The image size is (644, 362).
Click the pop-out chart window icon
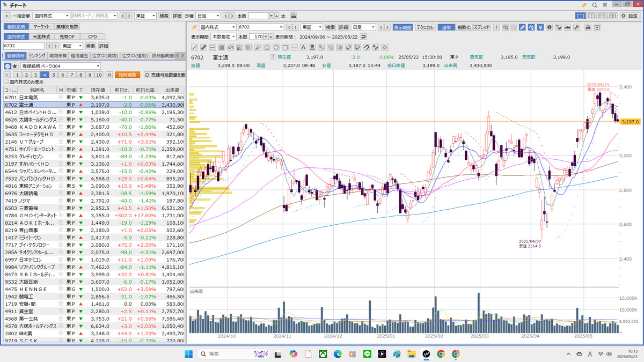pos(597,27)
